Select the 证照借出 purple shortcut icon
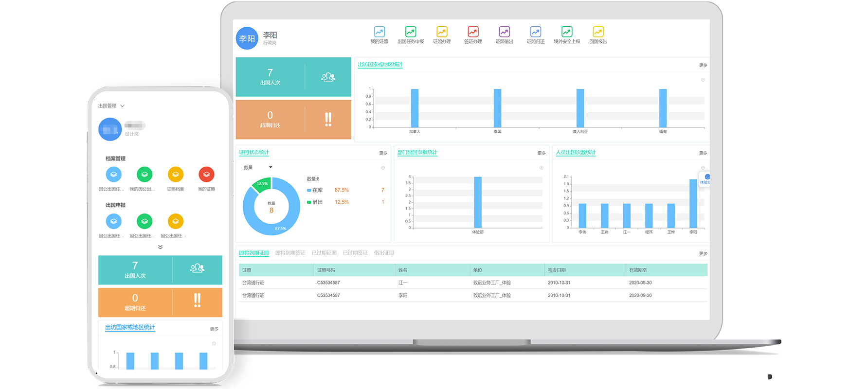Image resolution: width=868 pixels, height=389 pixels. (504, 32)
